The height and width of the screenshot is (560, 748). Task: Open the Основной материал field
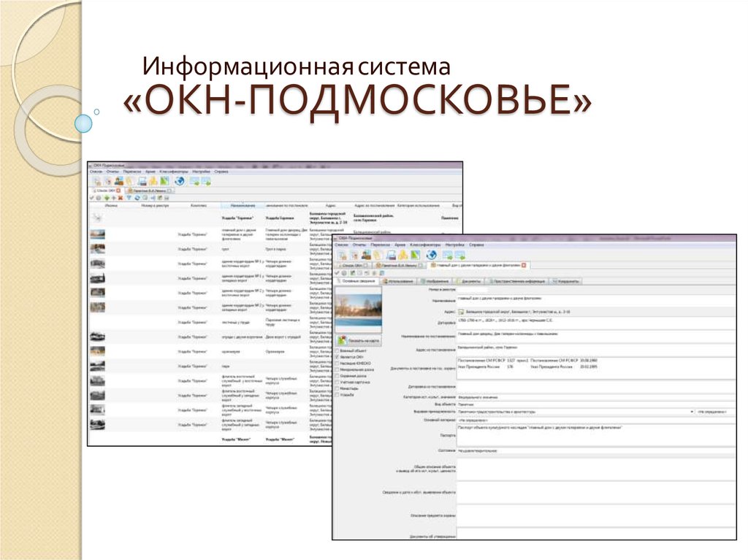pos(595,420)
